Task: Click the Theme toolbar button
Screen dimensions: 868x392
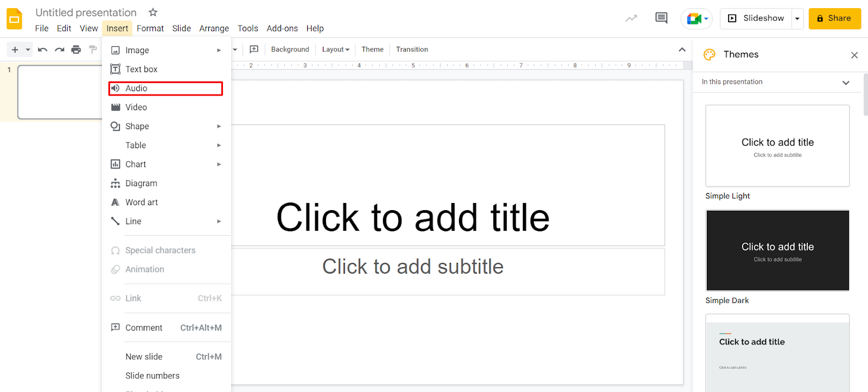Action: (373, 49)
